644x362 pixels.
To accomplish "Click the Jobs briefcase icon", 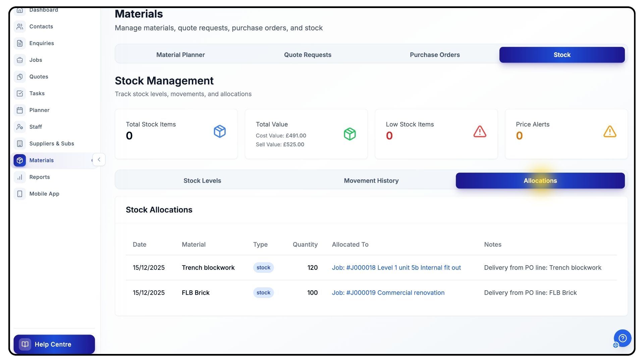I will pos(20,60).
